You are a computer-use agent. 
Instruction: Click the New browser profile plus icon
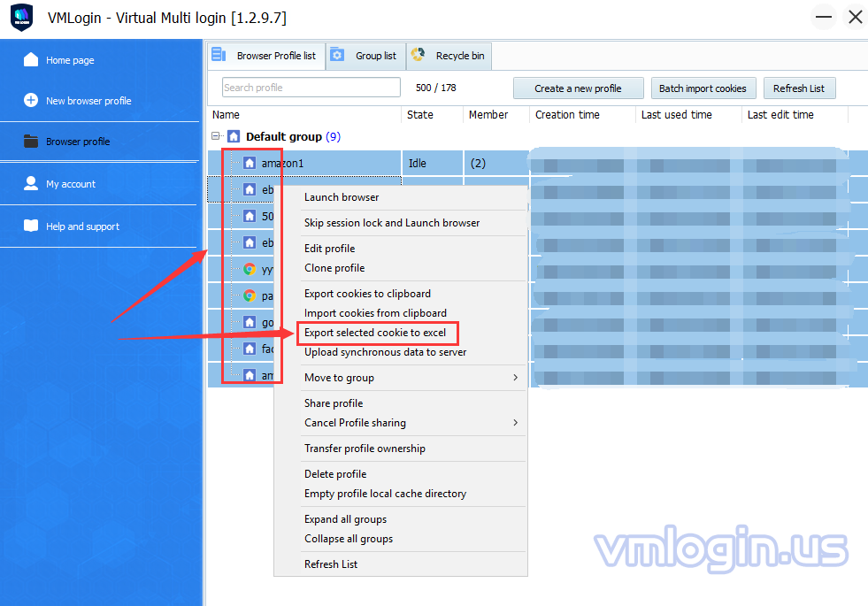pyautogui.click(x=31, y=101)
